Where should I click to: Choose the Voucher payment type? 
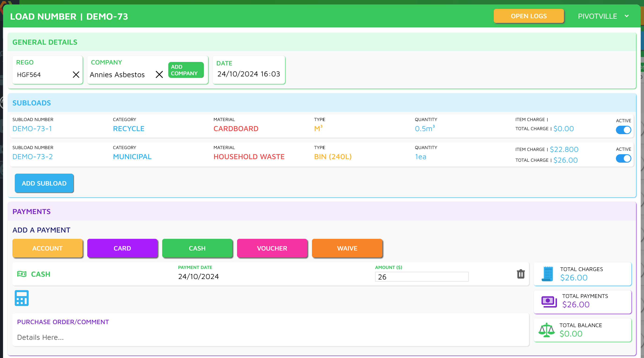[272, 248]
